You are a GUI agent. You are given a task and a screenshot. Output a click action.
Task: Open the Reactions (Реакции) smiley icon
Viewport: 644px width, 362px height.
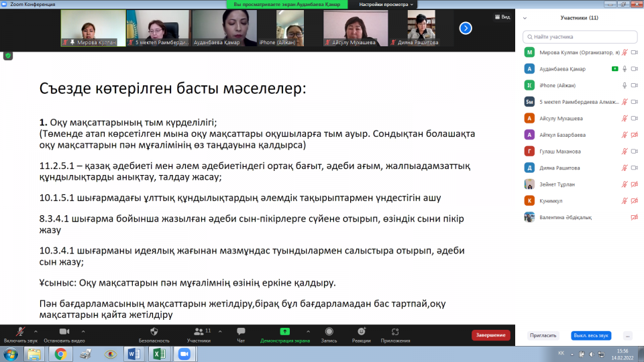click(361, 331)
